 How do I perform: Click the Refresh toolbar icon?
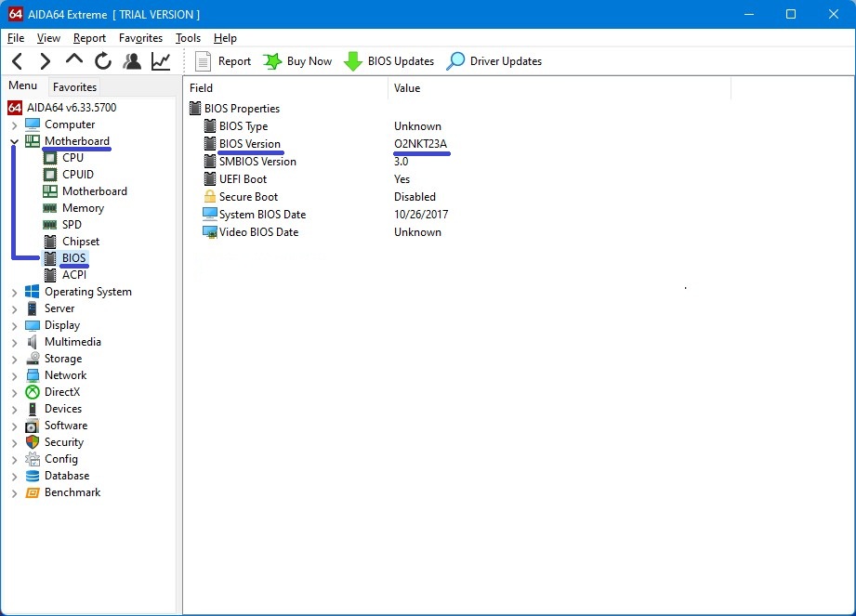pos(103,61)
